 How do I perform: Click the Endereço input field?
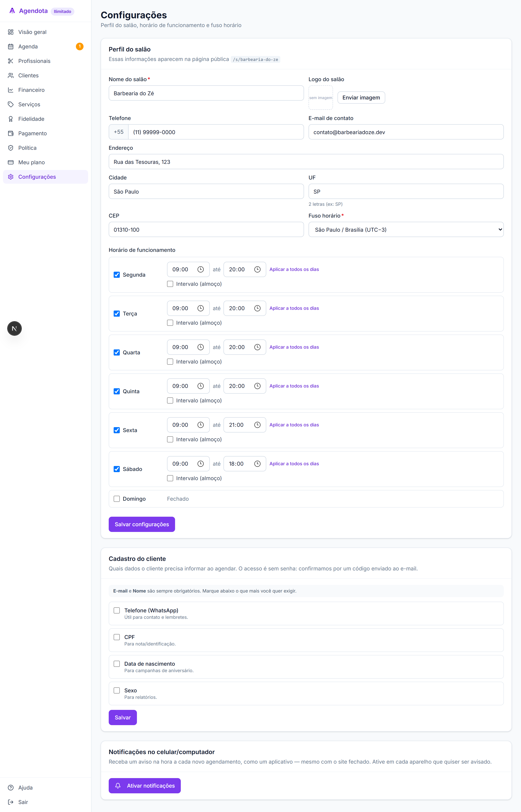(306, 162)
